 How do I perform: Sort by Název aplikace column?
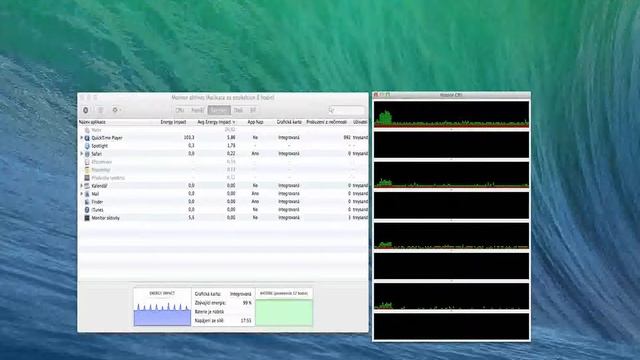click(x=92, y=122)
